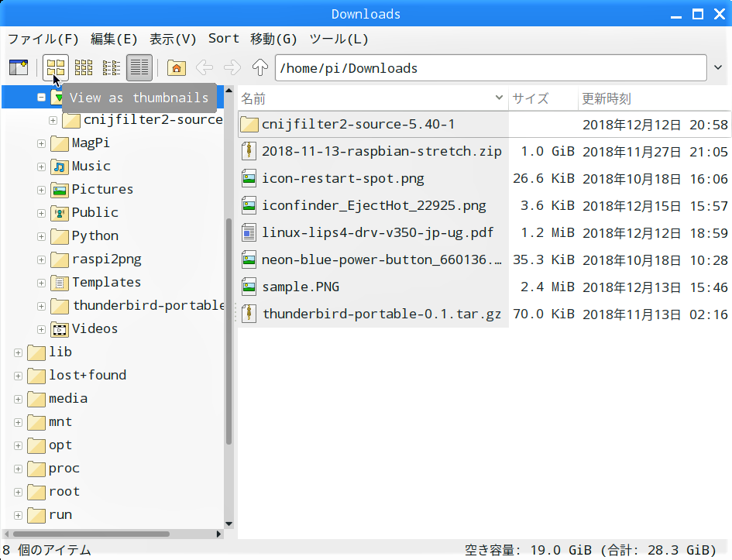Select the root folder in tree
732x560 pixels.
point(53,492)
